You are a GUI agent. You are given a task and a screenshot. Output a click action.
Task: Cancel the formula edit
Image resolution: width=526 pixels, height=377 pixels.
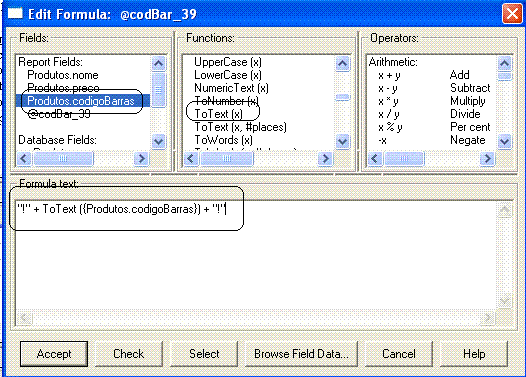[x=399, y=354]
